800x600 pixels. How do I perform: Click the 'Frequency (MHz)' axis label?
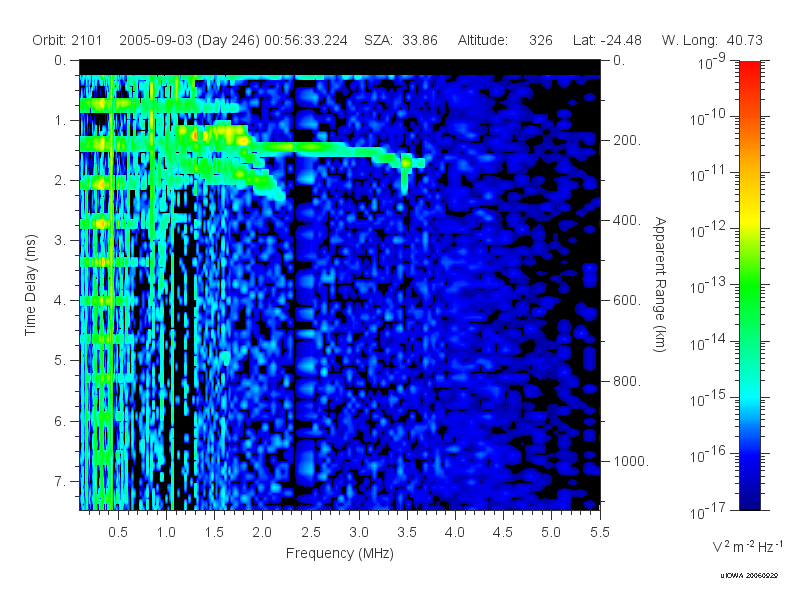[340, 553]
